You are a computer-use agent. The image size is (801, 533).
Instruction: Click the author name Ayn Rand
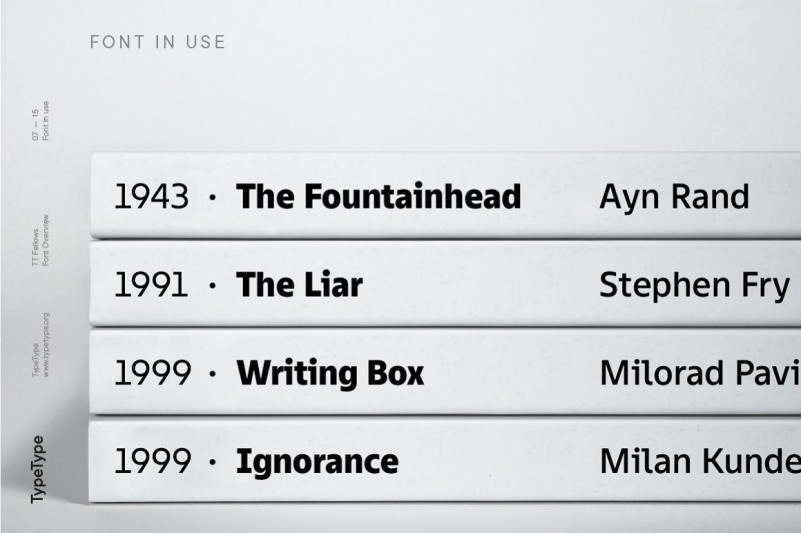(x=674, y=198)
